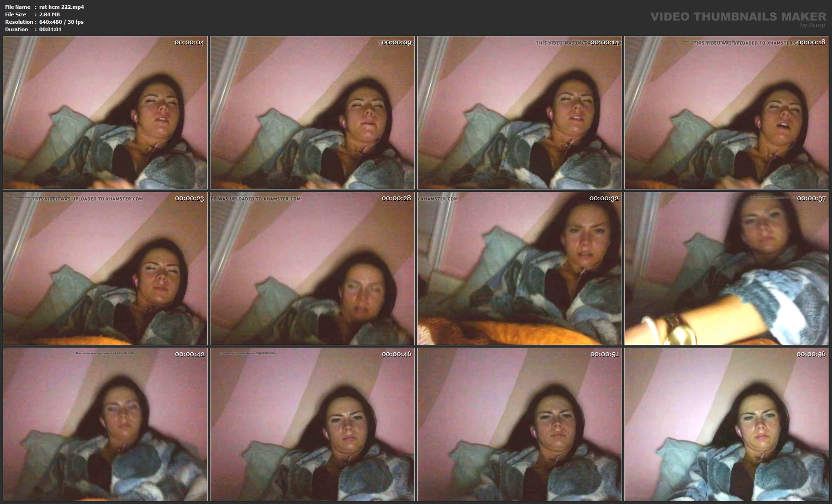Select the thumbnail at 00:00:46
Image resolution: width=832 pixels, height=504 pixels.
click(x=312, y=424)
